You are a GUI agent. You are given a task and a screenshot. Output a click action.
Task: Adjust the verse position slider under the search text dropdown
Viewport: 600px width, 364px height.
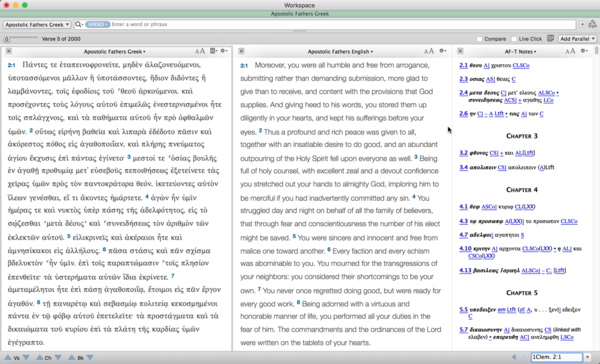(x=21, y=38)
